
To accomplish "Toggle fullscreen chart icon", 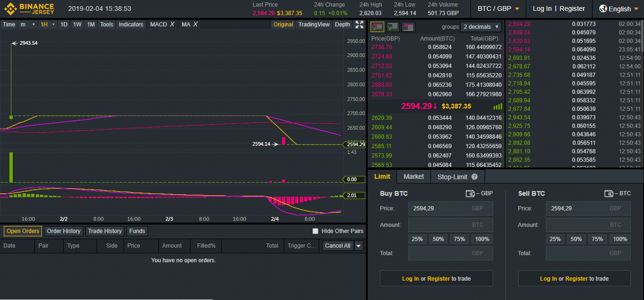I will point(359,25).
